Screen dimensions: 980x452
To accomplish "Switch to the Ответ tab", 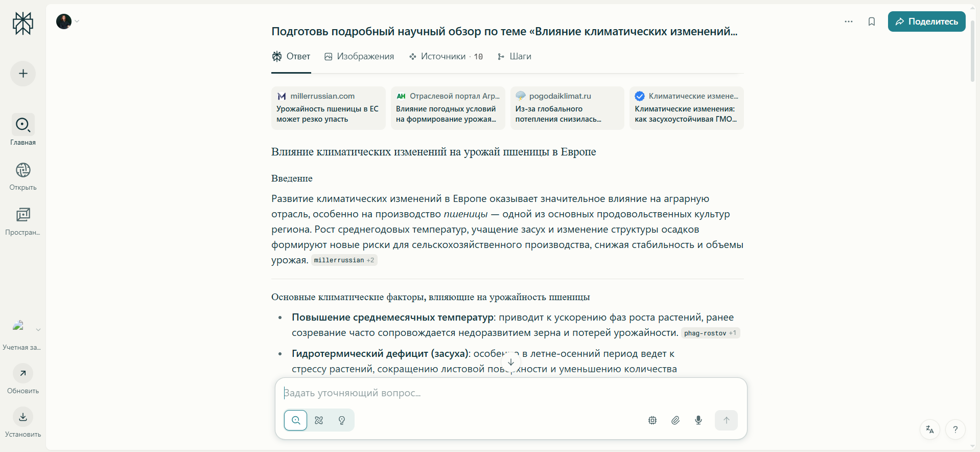I will click(291, 56).
